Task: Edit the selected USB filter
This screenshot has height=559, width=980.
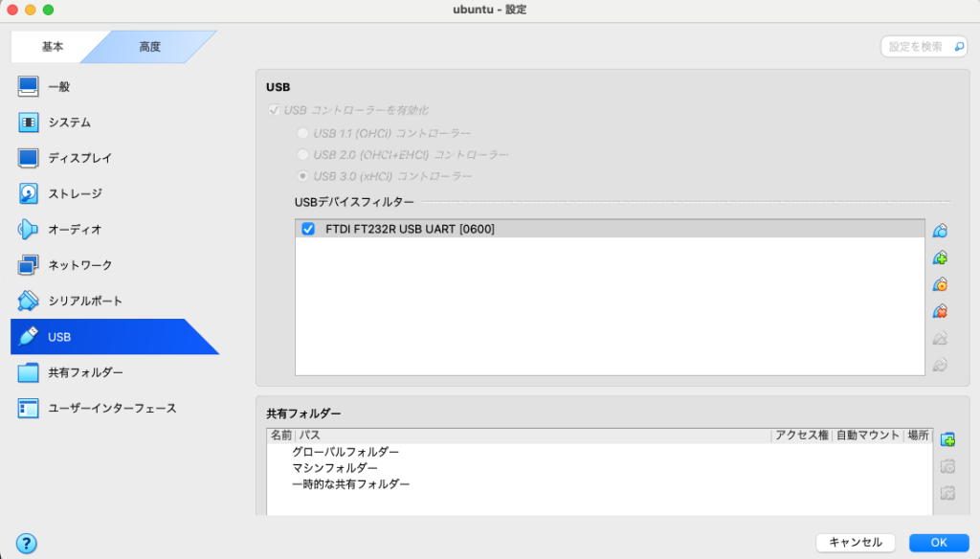Action: click(940, 284)
